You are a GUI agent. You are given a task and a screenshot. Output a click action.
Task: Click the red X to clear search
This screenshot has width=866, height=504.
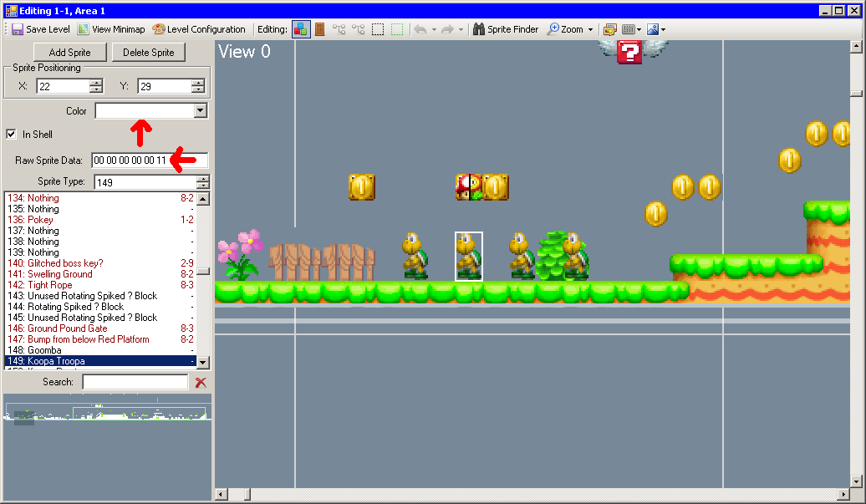(x=201, y=382)
